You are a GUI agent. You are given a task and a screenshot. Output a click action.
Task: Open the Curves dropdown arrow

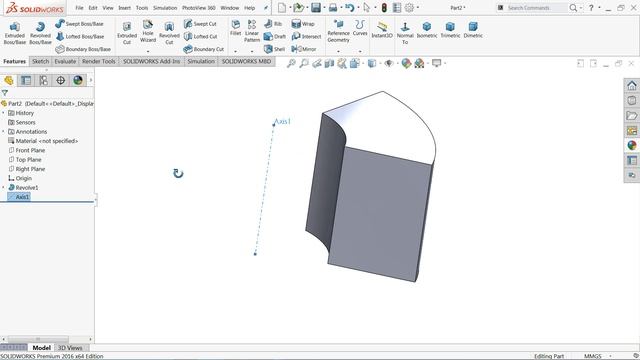point(360,51)
